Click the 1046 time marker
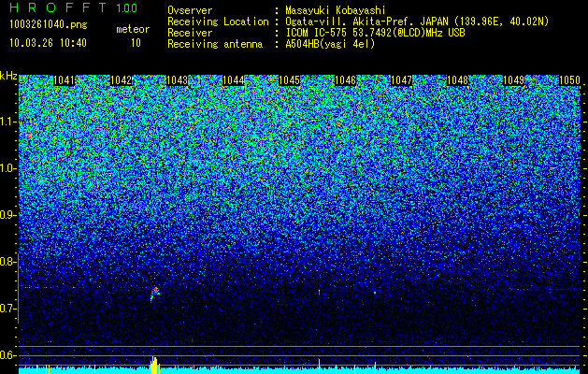This screenshot has width=588, height=374. click(345, 80)
